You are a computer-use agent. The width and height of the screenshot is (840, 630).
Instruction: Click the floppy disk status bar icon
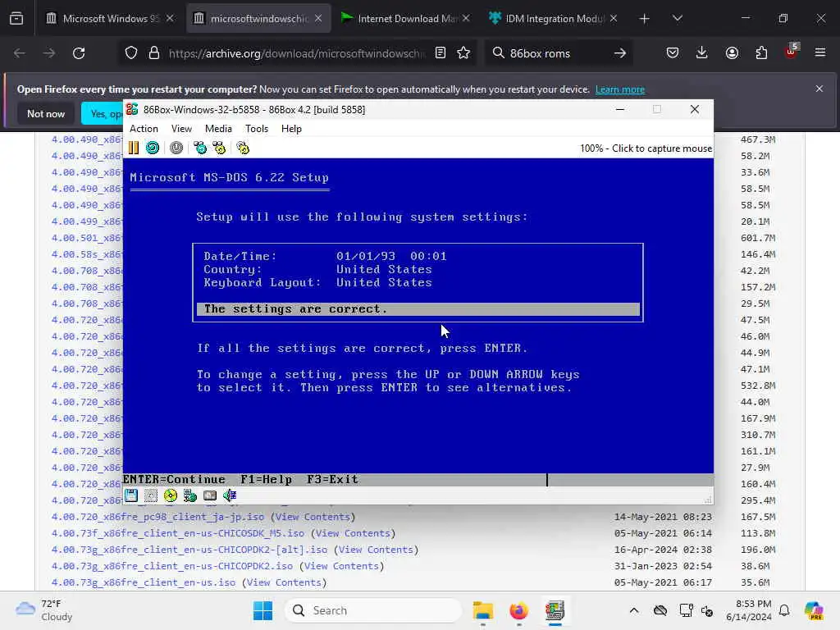(131, 495)
